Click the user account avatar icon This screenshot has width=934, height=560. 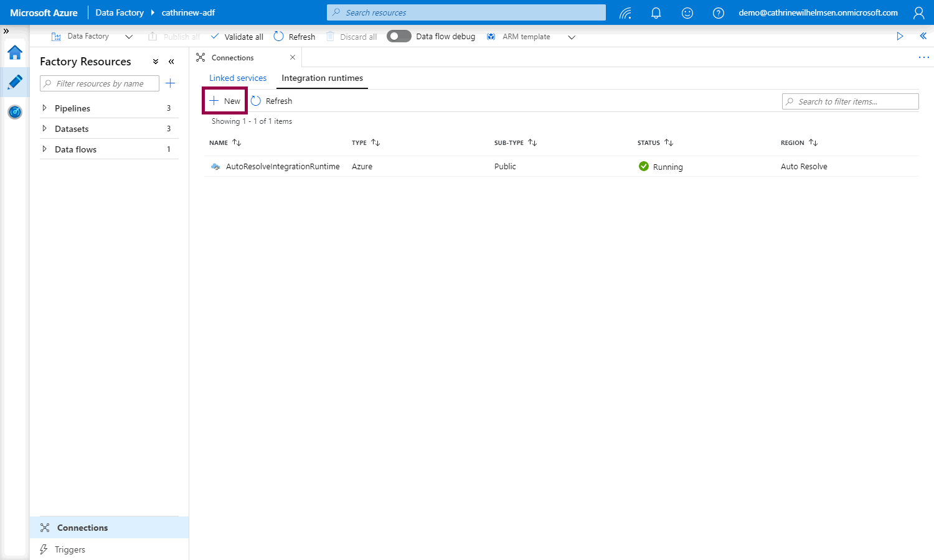pyautogui.click(x=918, y=12)
